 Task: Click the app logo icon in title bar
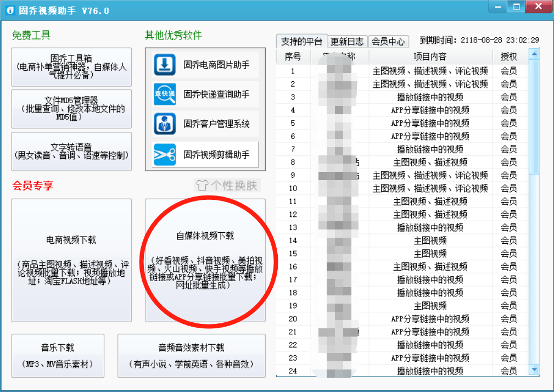tap(10, 10)
